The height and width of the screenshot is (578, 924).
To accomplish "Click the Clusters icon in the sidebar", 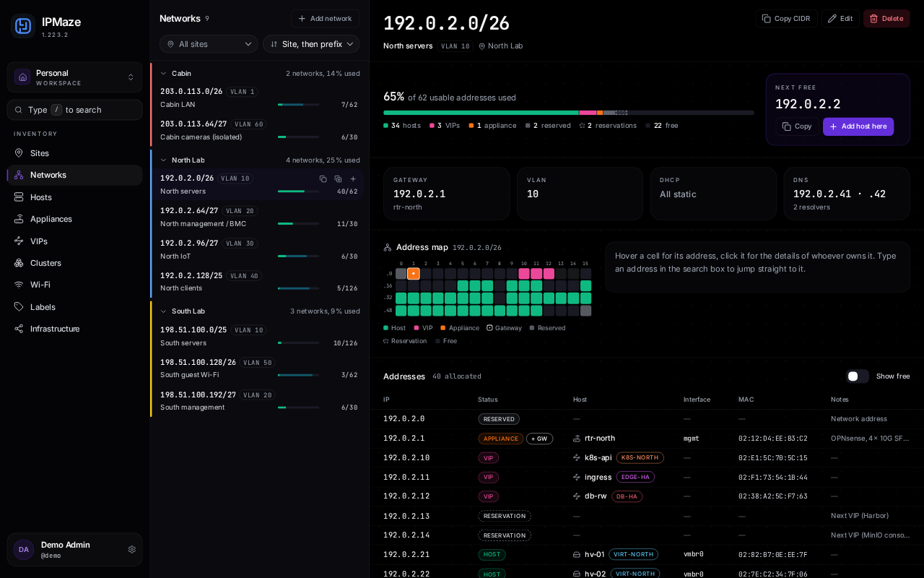I will point(19,263).
